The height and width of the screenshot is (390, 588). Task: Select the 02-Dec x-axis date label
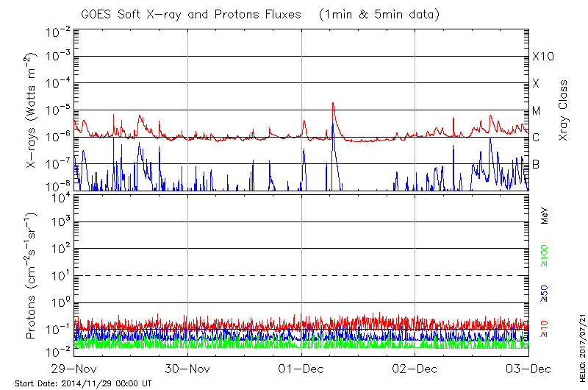(x=415, y=368)
